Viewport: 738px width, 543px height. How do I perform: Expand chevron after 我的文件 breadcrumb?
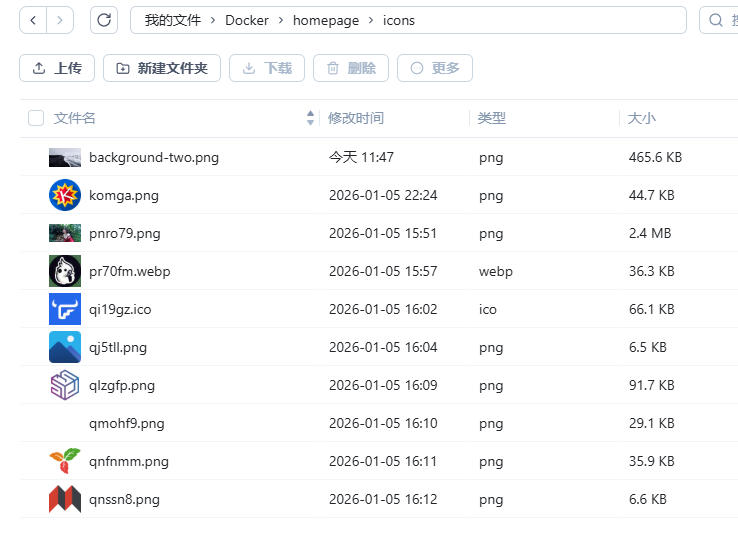[213, 20]
